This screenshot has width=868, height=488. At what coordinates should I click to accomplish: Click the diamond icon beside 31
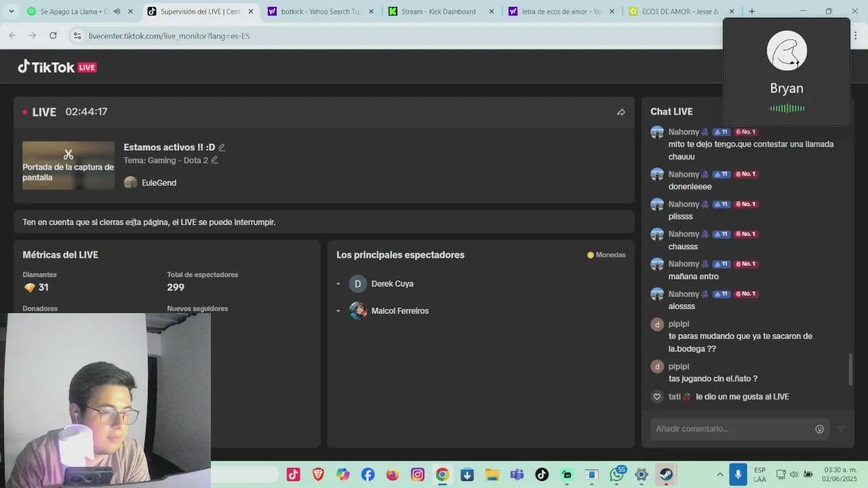(x=29, y=287)
